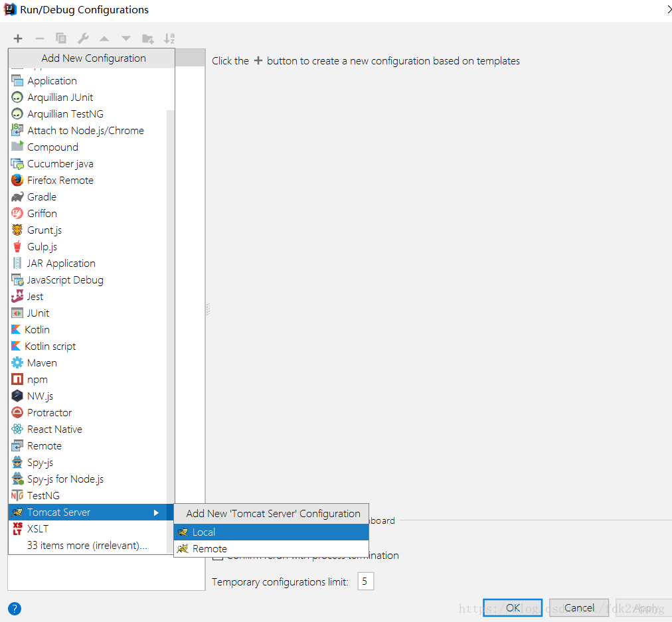Click the Create New Folder icon
This screenshot has width=672, height=622.
(x=148, y=39)
